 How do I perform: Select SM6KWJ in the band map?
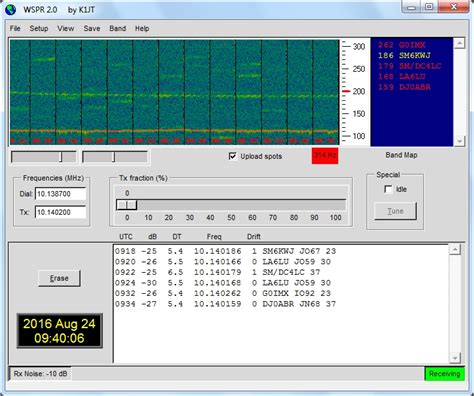pyautogui.click(x=404, y=55)
